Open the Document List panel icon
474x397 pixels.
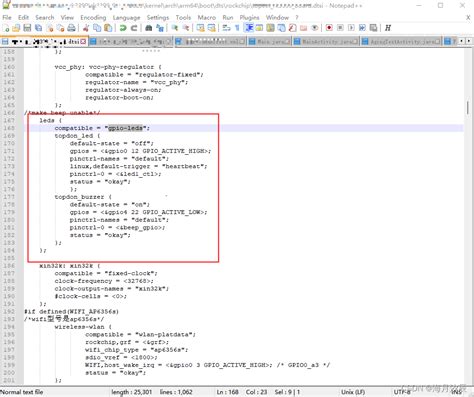281,28
